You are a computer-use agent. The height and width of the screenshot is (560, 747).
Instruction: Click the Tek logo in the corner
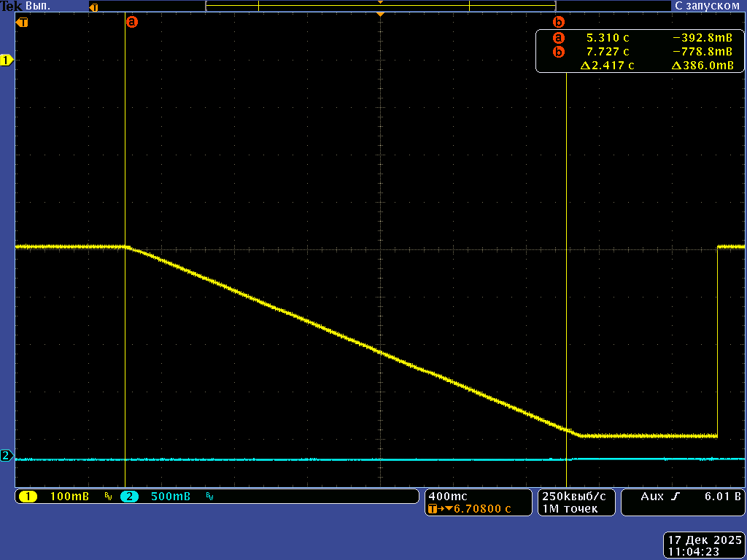pos(12,6)
